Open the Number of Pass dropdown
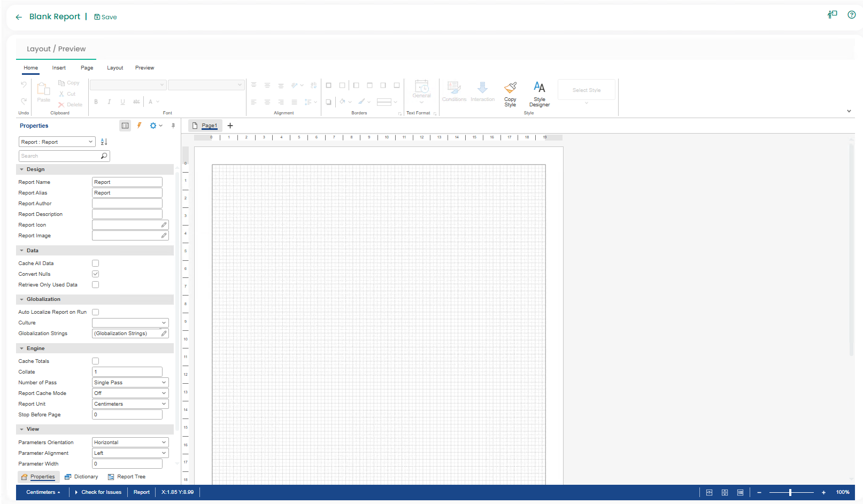Image resolution: width=863 pixels, height=504 pixels. (x=130, y=383)
